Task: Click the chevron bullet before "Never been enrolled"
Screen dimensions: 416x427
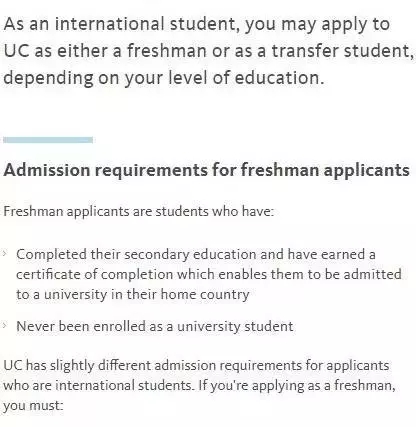Action: [x=5, y=325]
